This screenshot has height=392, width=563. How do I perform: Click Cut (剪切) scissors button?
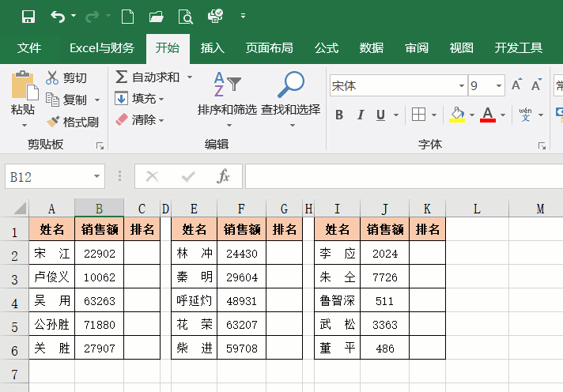pos(66,77)
